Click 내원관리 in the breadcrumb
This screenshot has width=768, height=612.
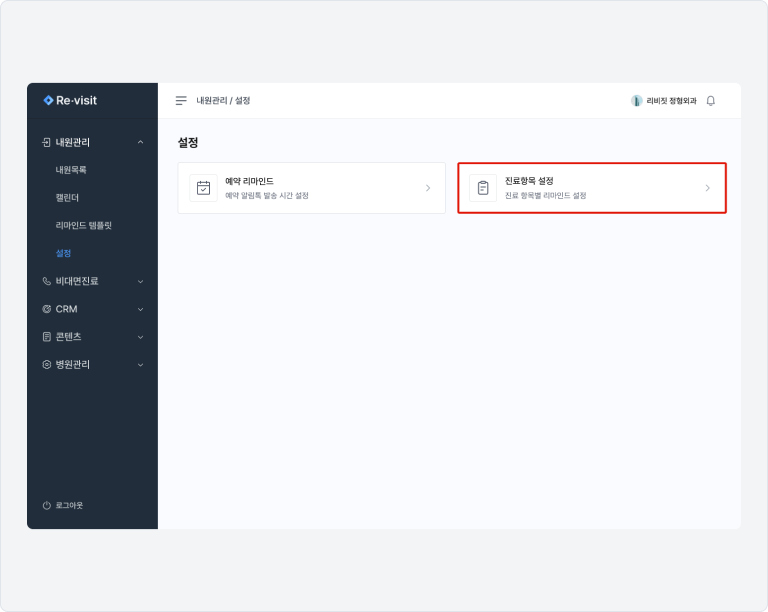(211, 101)
